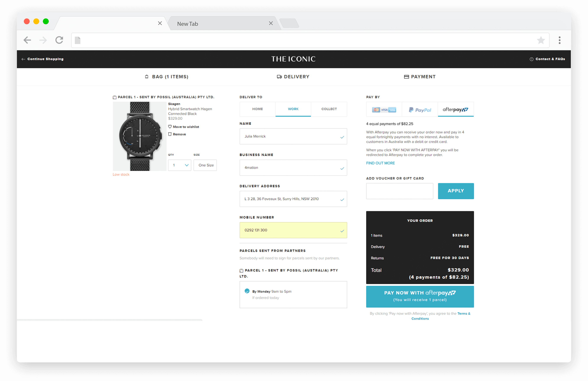Select By Monday delivery radio option

coord(247,291)
